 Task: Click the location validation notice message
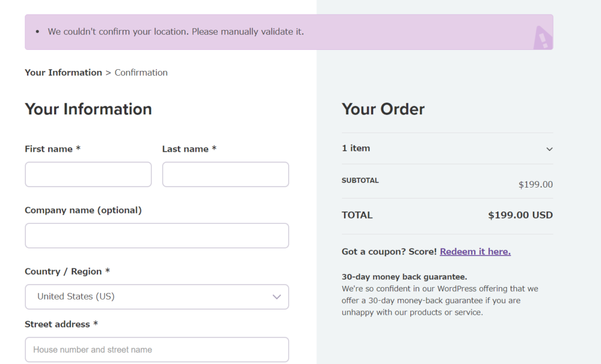176,32
